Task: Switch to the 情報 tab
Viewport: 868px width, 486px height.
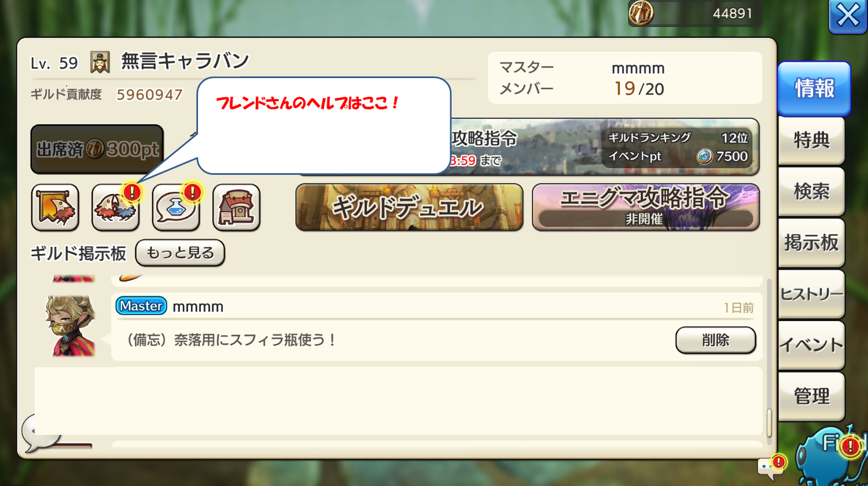Action: point(814,89)
